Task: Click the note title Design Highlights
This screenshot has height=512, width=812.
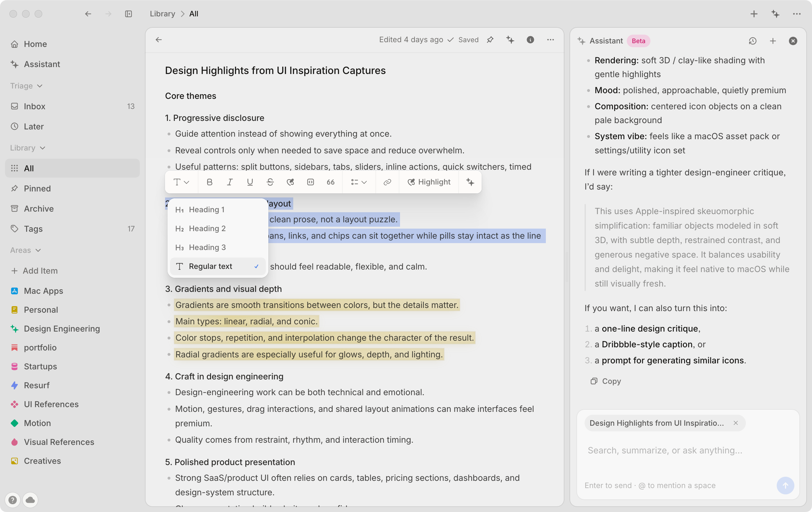Action: pos(275,71)
